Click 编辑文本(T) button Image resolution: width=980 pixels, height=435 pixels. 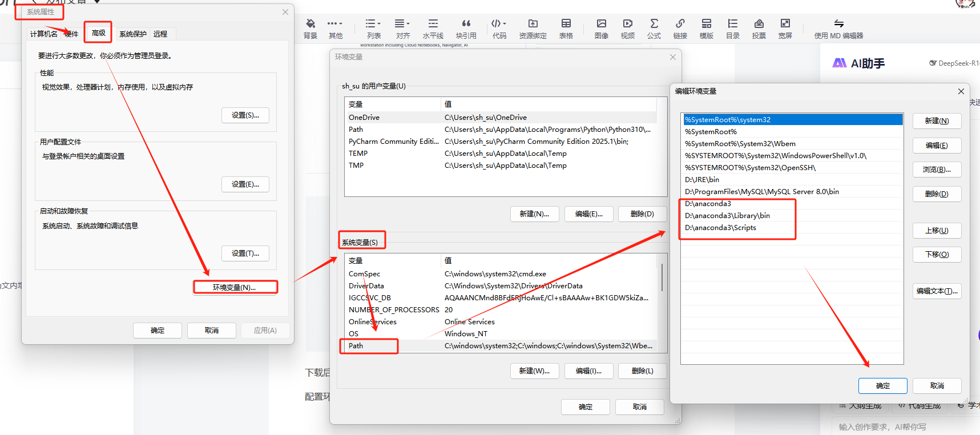tap(937, 291)
